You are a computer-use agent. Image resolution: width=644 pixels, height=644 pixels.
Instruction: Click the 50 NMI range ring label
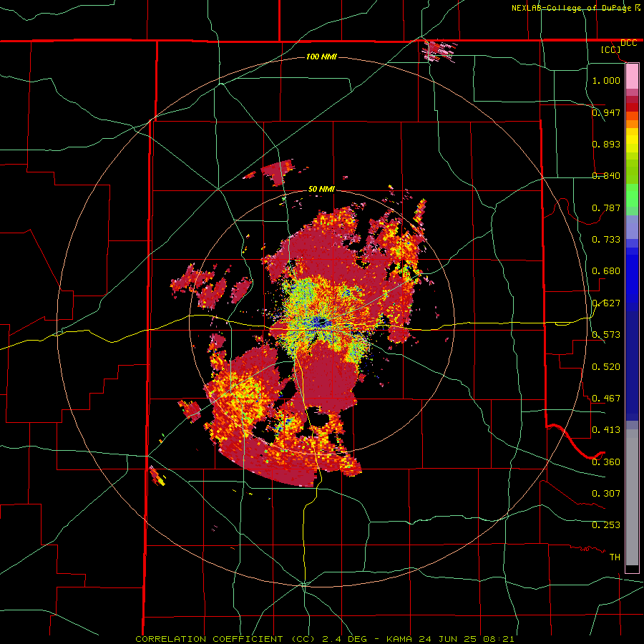click(321, 189)
